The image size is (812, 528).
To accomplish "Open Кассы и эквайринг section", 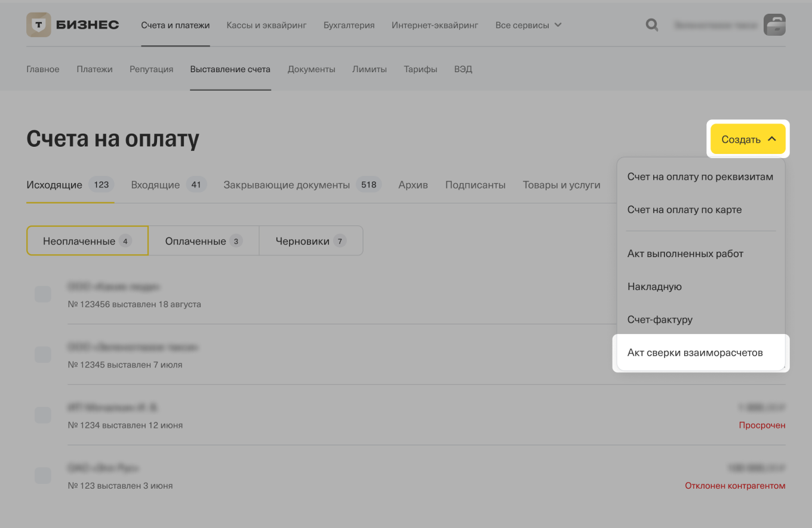I will 266,25.
